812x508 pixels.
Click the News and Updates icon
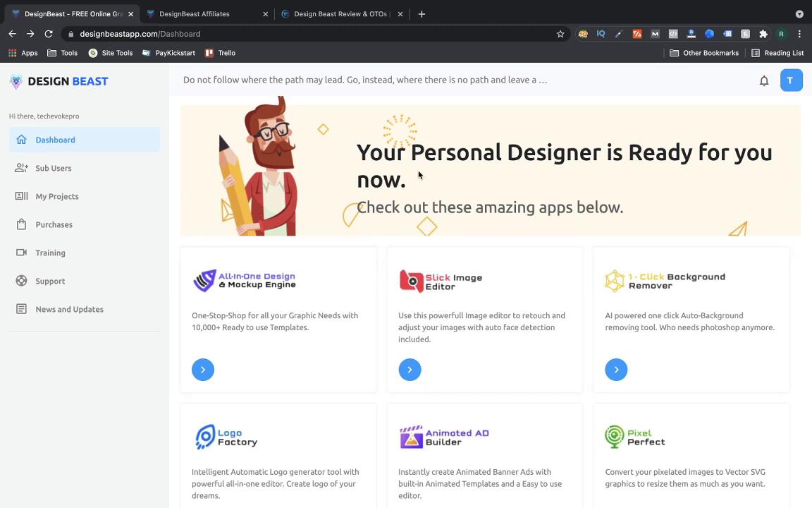click(x=21, y=309)
